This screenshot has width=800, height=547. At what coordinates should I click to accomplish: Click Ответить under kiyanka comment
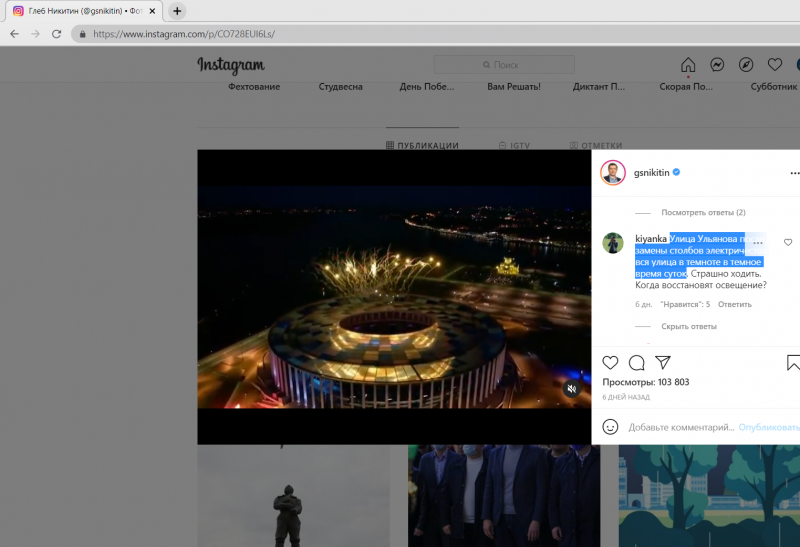[735, 304]
